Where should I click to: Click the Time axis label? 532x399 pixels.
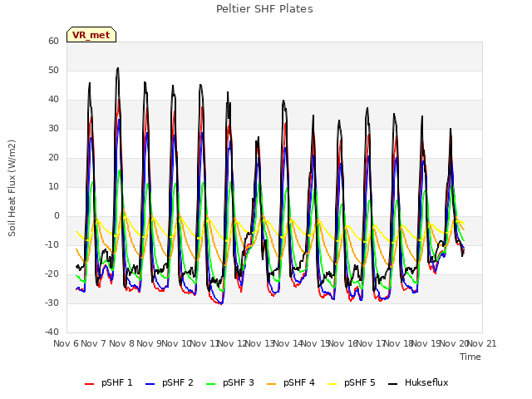(x=470, y=357)
